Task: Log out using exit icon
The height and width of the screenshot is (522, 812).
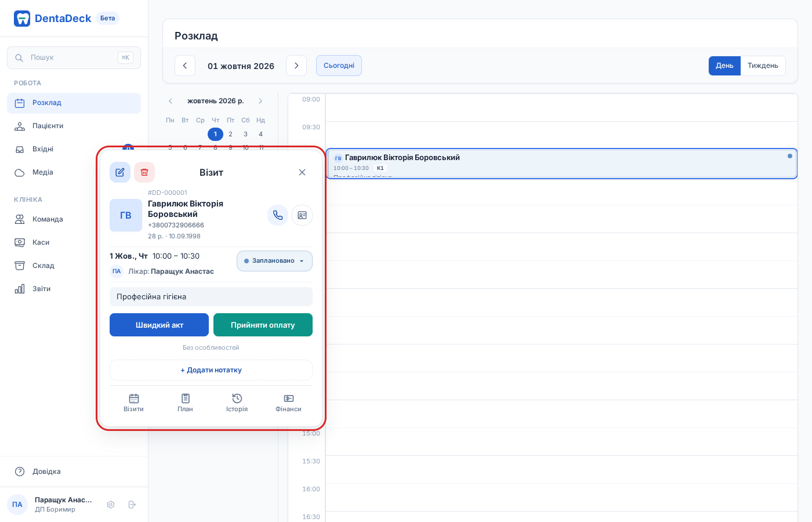Action: [x=132, y=505]
